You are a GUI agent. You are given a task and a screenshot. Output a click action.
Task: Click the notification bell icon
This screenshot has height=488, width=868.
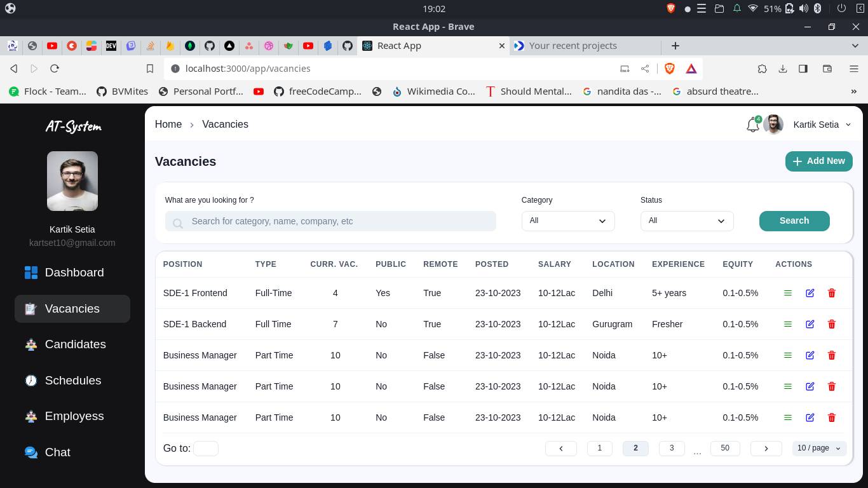click(752, 125)
